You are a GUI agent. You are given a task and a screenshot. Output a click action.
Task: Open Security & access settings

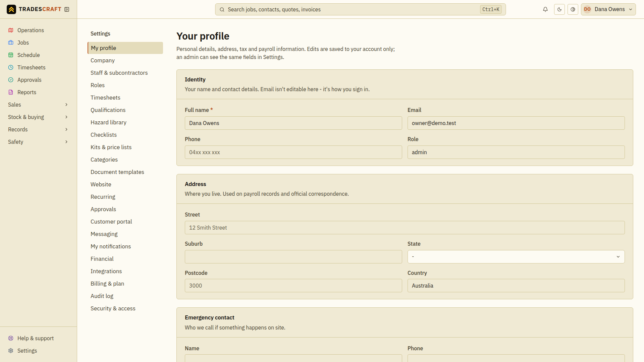[x=125, y=308]
